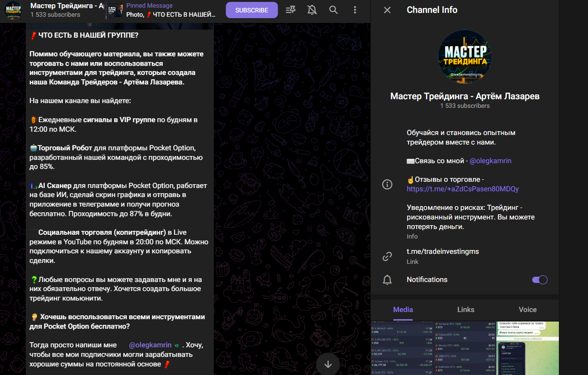Click @olegkamrin mention in the message
Viewport: 588px width, 375px height.
150,345
